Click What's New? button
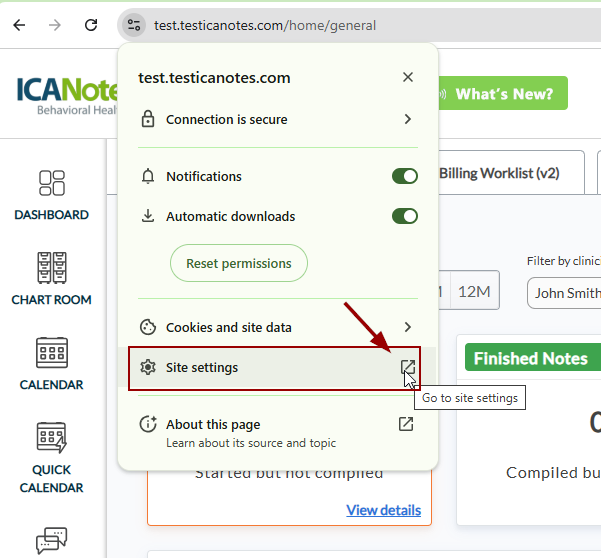Image resolution: width=601 pixels, height=558 pixels. point(502,93)
